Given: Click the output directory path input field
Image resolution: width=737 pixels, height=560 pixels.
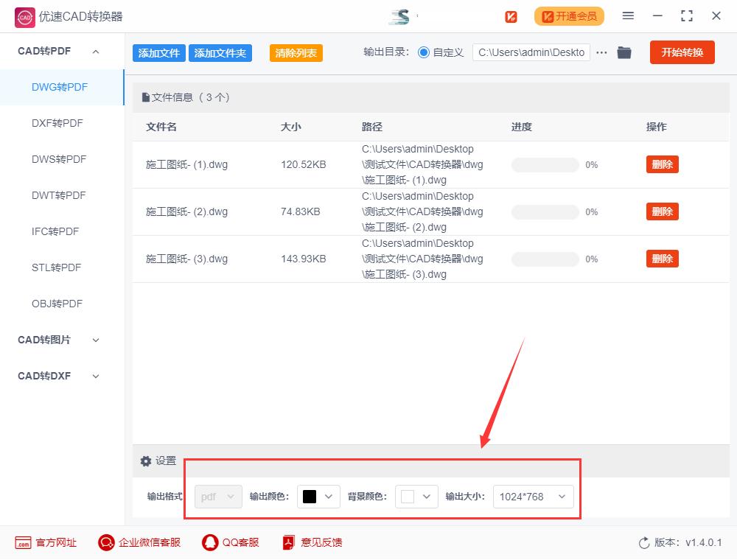Looking at the screenshot, I should [x=531, y=52].
